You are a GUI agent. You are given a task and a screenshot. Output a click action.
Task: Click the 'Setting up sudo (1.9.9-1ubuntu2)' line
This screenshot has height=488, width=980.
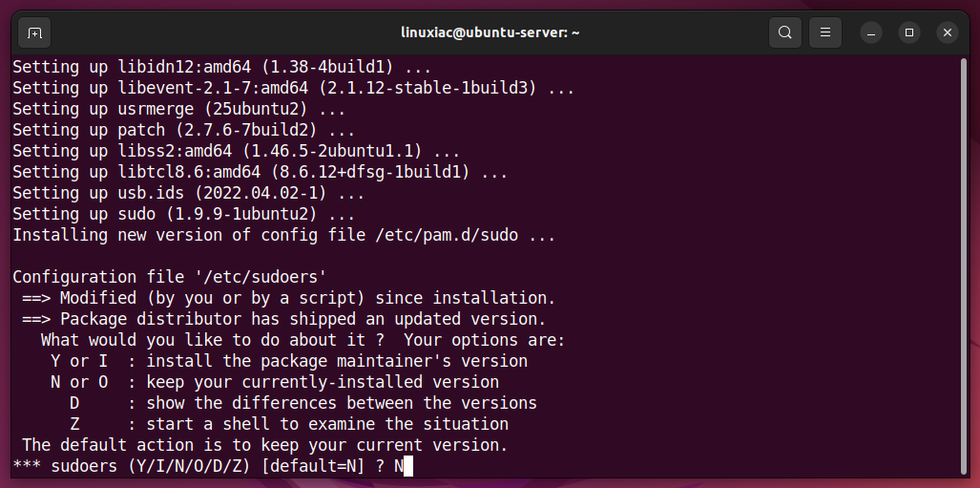coord(184,214)
